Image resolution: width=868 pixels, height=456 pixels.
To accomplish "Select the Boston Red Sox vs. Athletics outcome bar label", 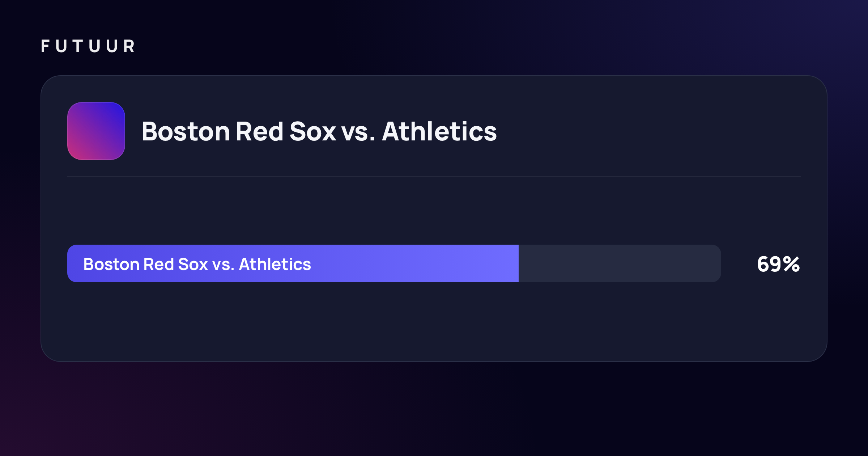I will pyautogui.click(x=197, y=264).
